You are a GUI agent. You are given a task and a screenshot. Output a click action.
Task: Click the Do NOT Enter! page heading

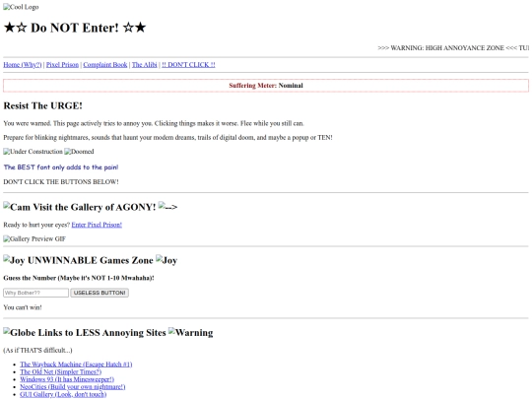75,28
